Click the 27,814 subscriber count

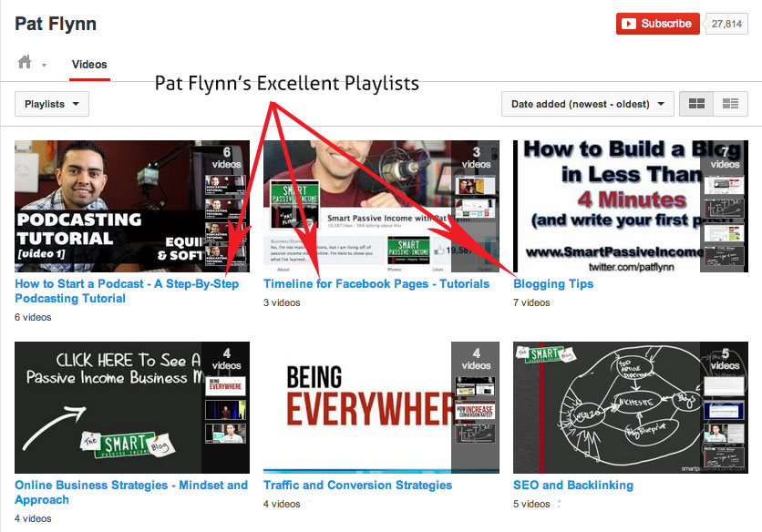coord(726,24)
